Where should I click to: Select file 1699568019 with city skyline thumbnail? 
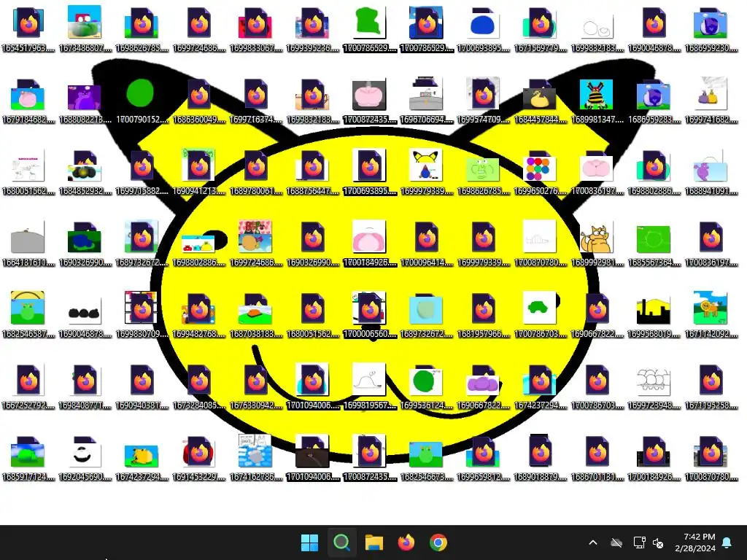pos(654,314)
